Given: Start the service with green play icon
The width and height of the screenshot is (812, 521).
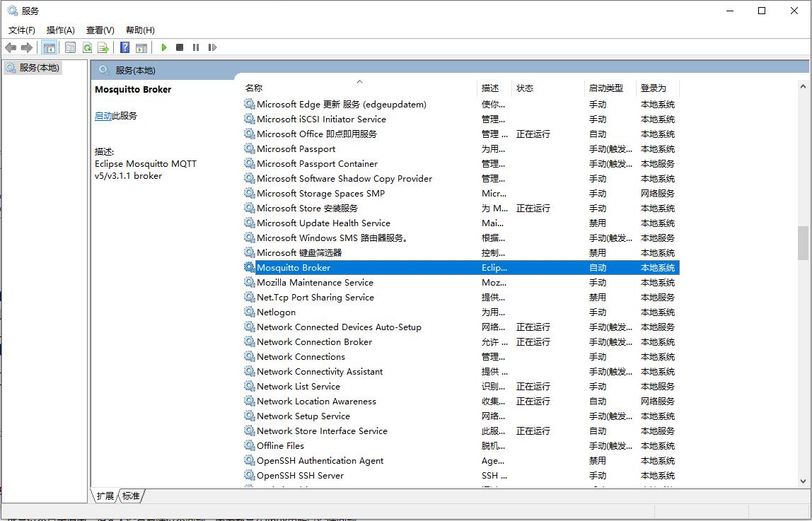Looking at the screenshot, I should tap(163, 47).
